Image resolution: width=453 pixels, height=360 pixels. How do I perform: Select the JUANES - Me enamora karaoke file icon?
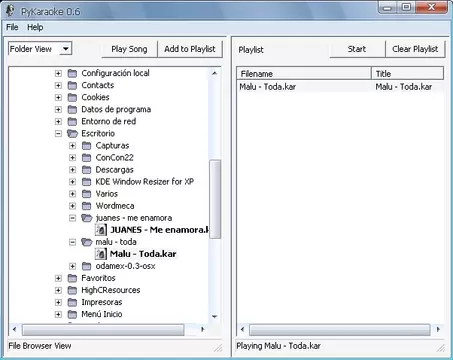101,230
